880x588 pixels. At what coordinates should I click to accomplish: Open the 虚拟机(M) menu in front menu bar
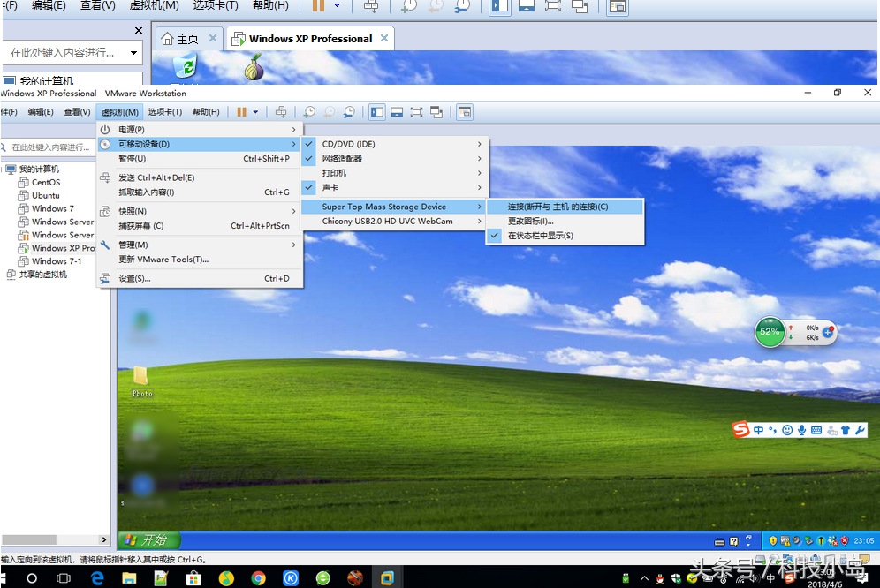pyautogui.click(x=120, y=112)
